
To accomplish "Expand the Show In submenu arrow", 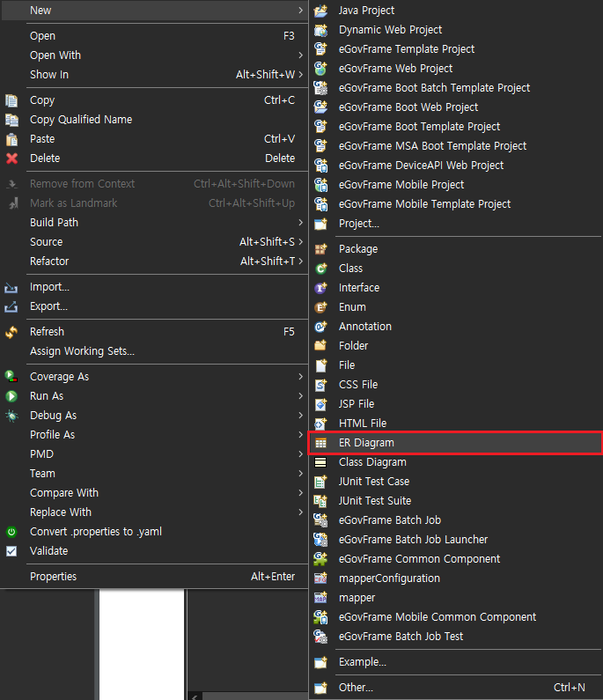I will coord(300,75).
